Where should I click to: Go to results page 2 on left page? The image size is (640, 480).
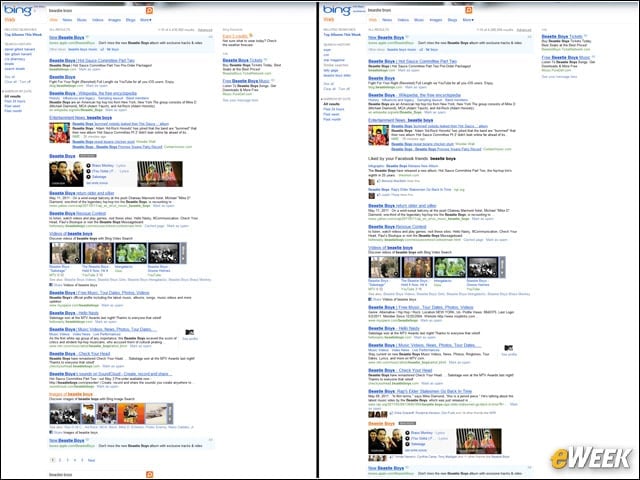(x=60, y=460)
